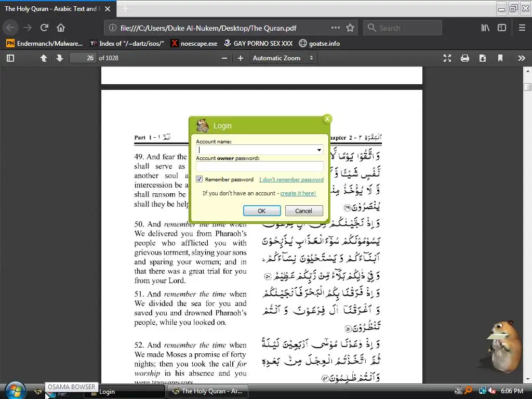Open the Firefox home page
This screenshot has width=532, height=399.
(61, 28)
